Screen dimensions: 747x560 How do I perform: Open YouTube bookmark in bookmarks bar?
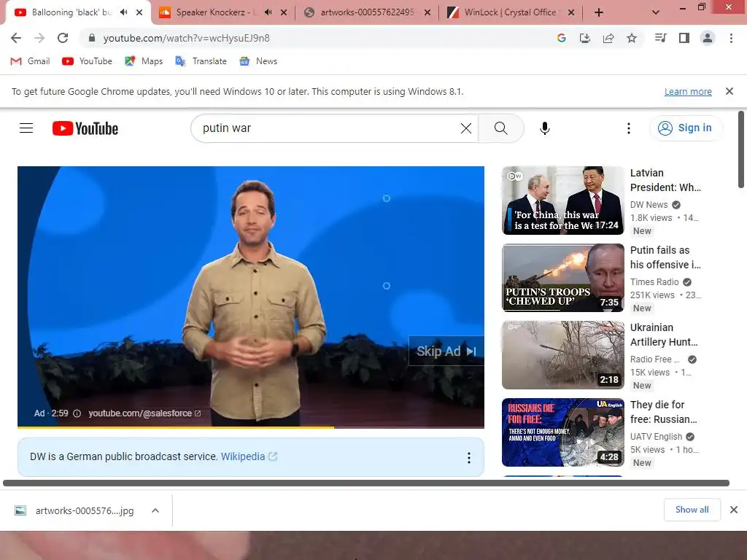pos(88,61)
